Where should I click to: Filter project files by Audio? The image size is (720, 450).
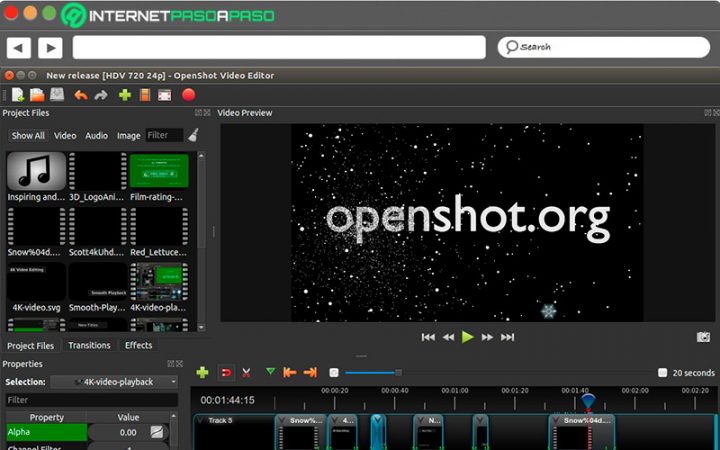[x=96, y=135]
